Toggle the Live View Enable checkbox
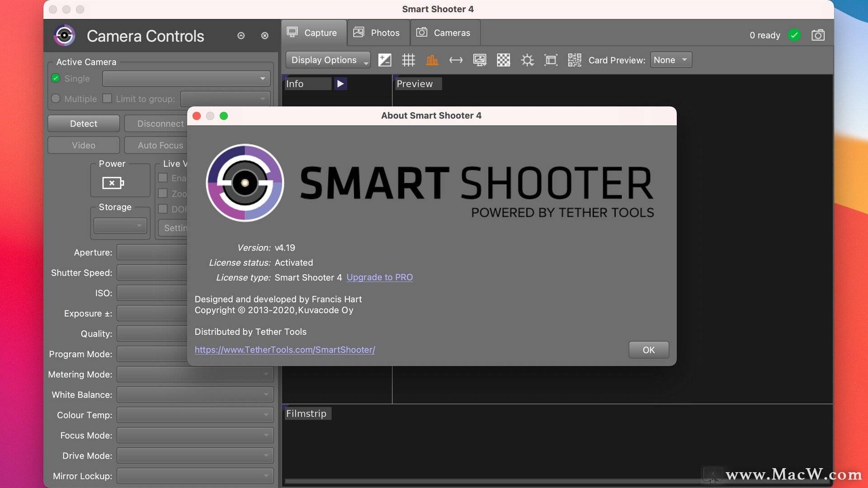The height and width of the screenshot is (488, 868). tap(163, 178)
